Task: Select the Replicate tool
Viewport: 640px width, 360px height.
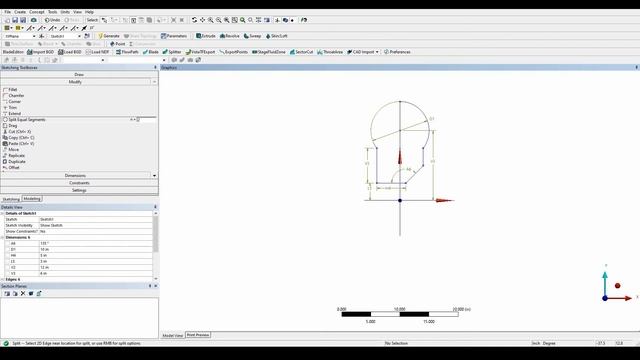Action: point(14,156)
